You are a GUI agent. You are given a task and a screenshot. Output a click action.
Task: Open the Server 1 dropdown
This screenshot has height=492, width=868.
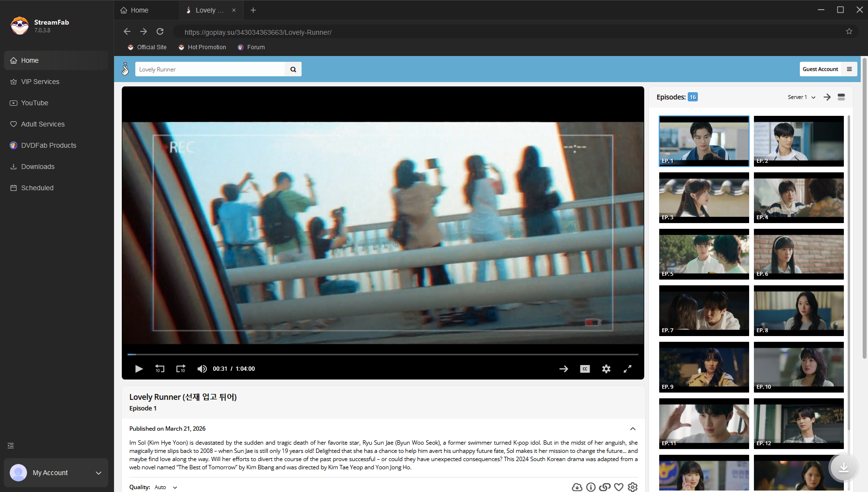click(802, 97)
